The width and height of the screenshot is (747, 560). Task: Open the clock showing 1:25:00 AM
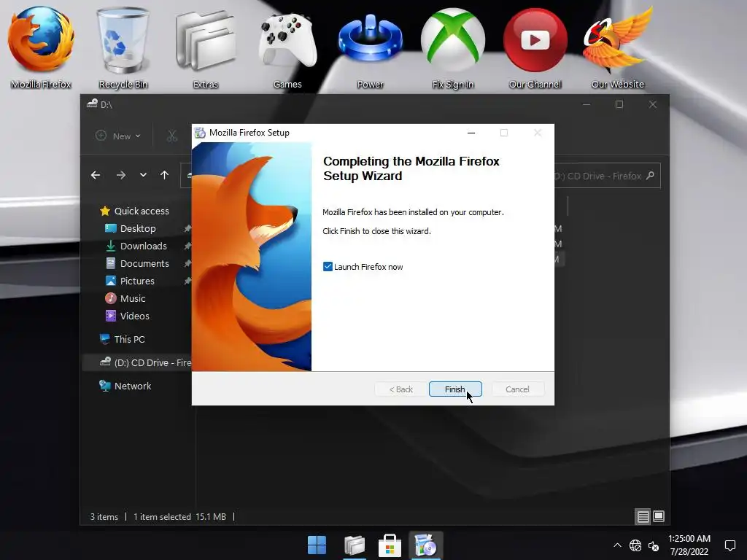click(x=689, y=545)
